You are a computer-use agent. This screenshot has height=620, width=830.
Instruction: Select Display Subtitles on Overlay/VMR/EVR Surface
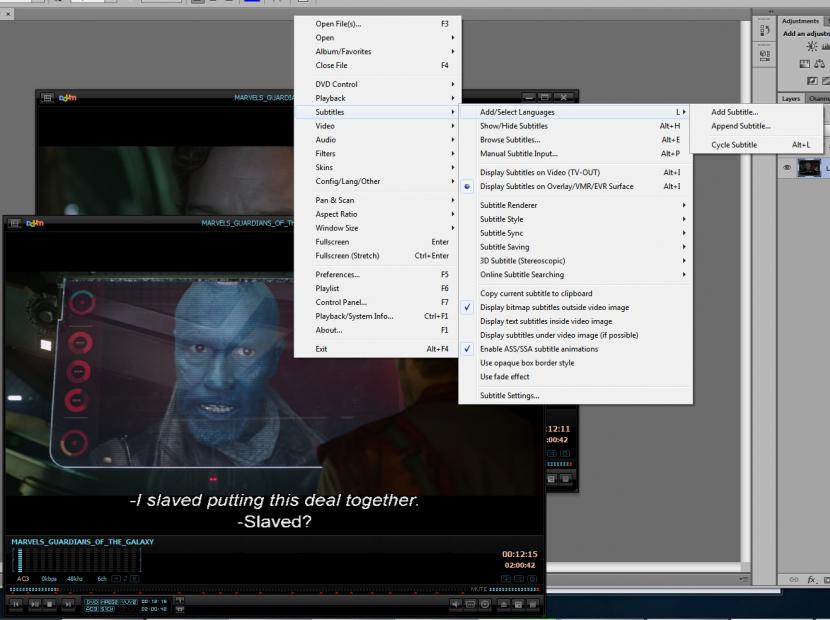click(556, 186)
